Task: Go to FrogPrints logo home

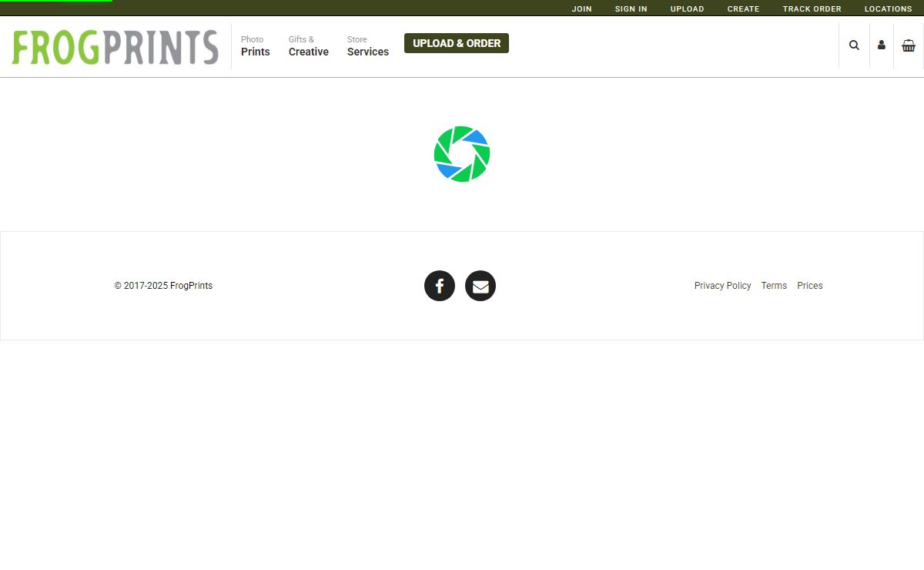Action: coord(115,47)
